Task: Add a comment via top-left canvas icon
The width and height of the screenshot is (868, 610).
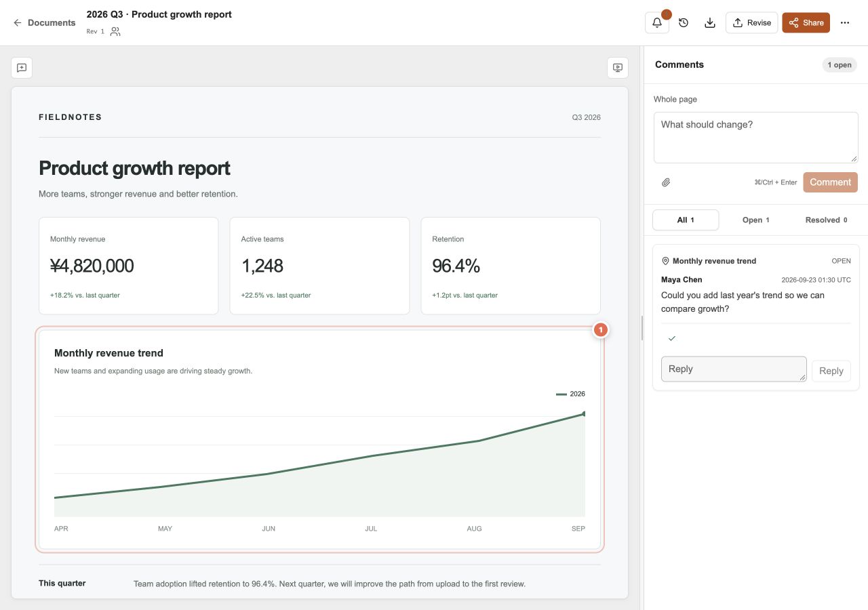Action: click(22, 68)
